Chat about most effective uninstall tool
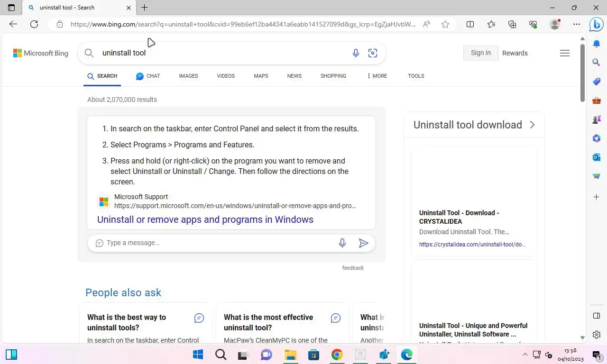The width and height of the screenshot is (607, 364). [336, 318]
